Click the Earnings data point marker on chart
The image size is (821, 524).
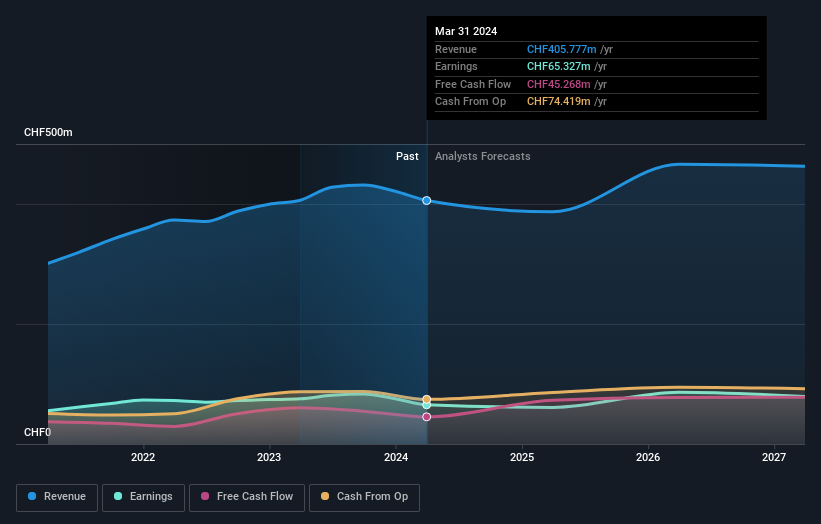(427, 405)
